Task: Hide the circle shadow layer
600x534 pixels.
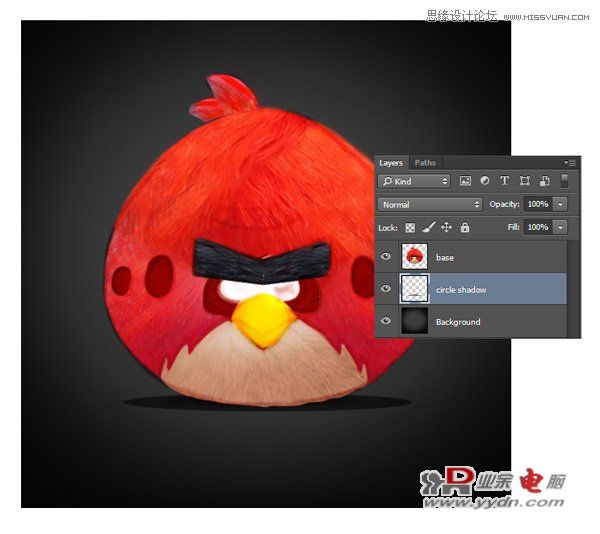Action: [386, 288]
